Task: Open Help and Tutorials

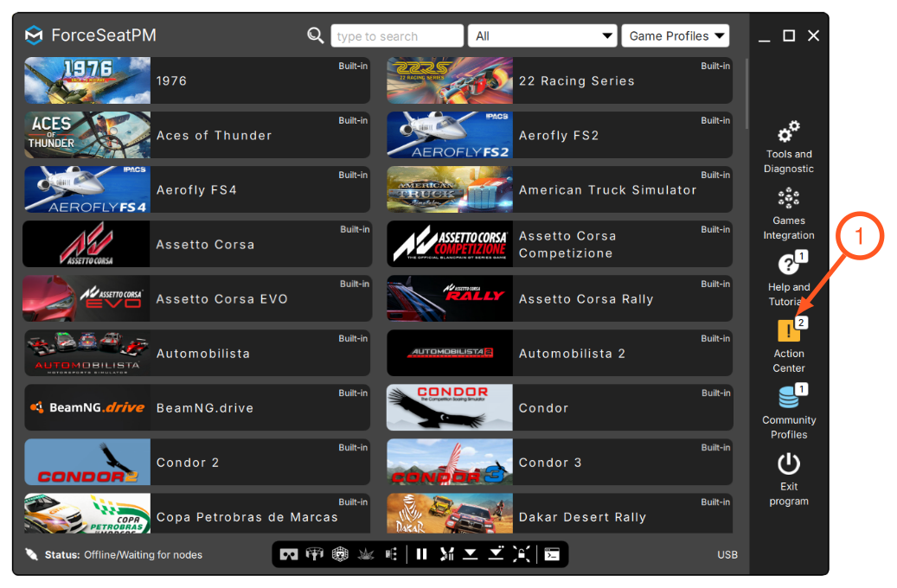Action: point(788,279)
